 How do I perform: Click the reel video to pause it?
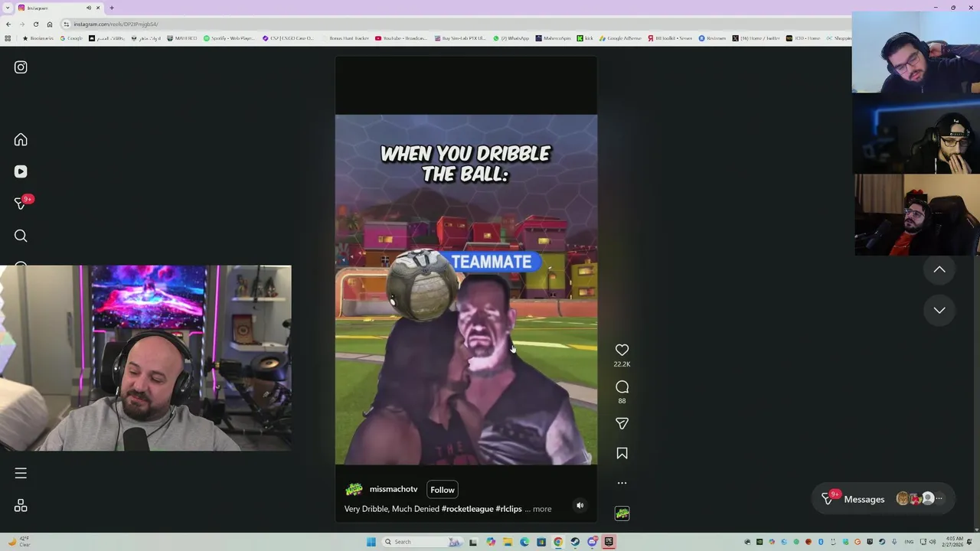465,289
